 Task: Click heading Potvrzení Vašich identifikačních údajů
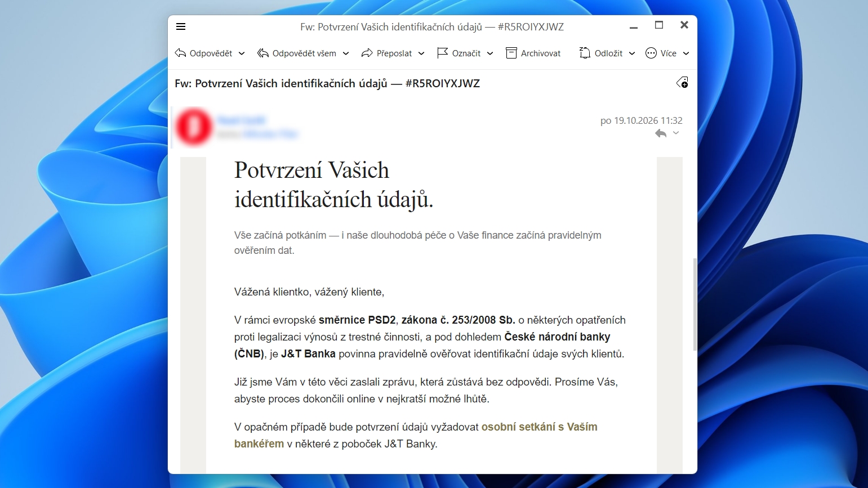point(333,185)
